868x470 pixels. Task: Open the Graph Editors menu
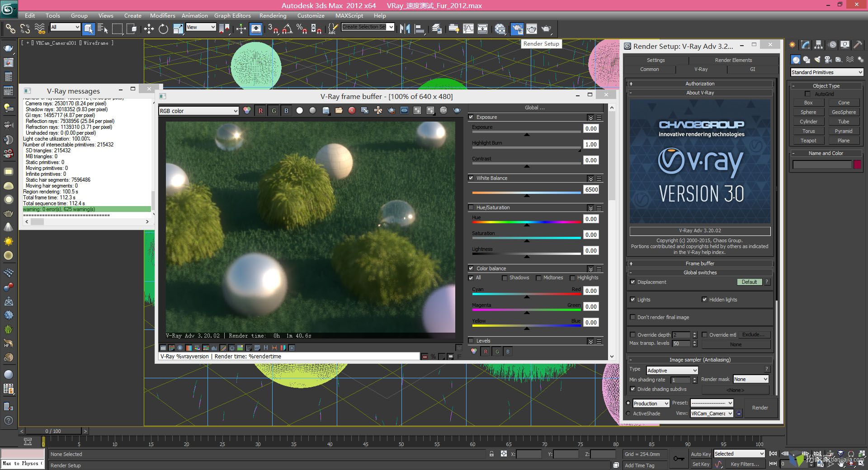(232, 15)
